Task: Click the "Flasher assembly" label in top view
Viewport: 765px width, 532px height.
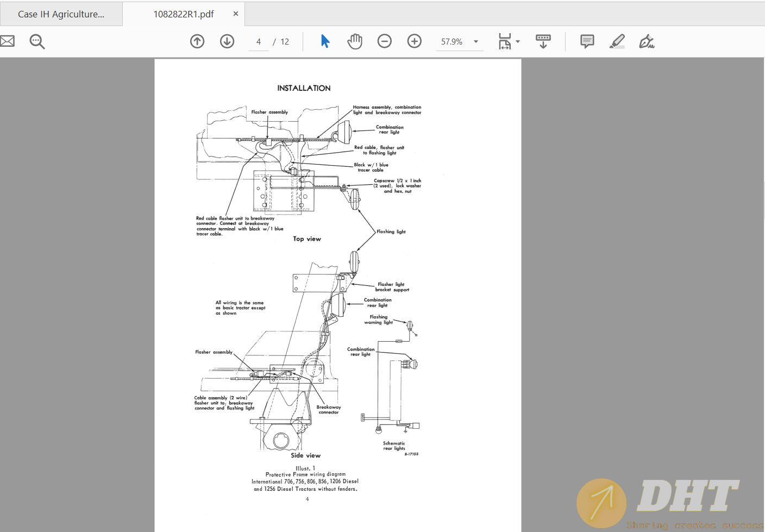Action: (x=269, y=112)
